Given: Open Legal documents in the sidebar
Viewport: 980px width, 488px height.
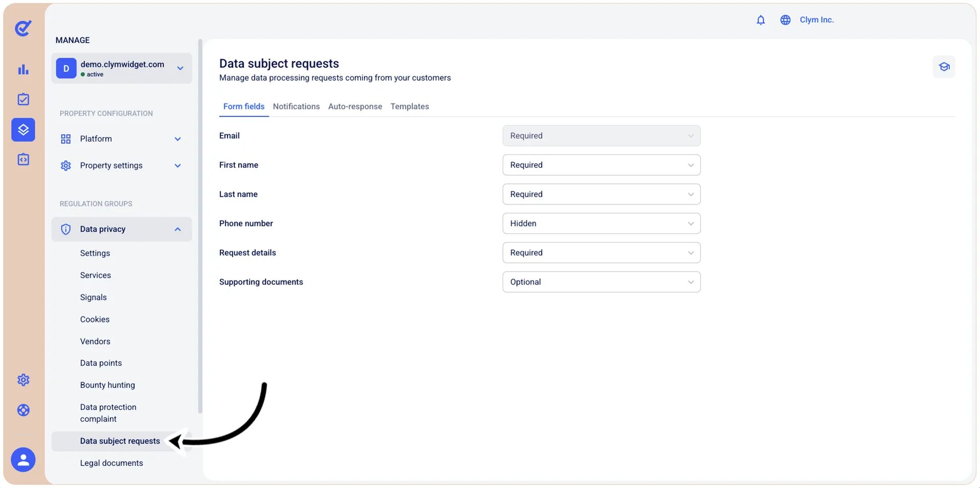Looking at the screenshot, I should (111, 463).
